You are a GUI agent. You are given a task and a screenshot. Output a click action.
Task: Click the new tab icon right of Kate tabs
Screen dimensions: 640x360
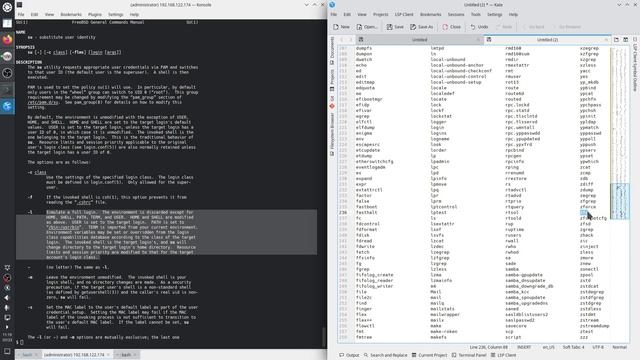click(616, 40)
